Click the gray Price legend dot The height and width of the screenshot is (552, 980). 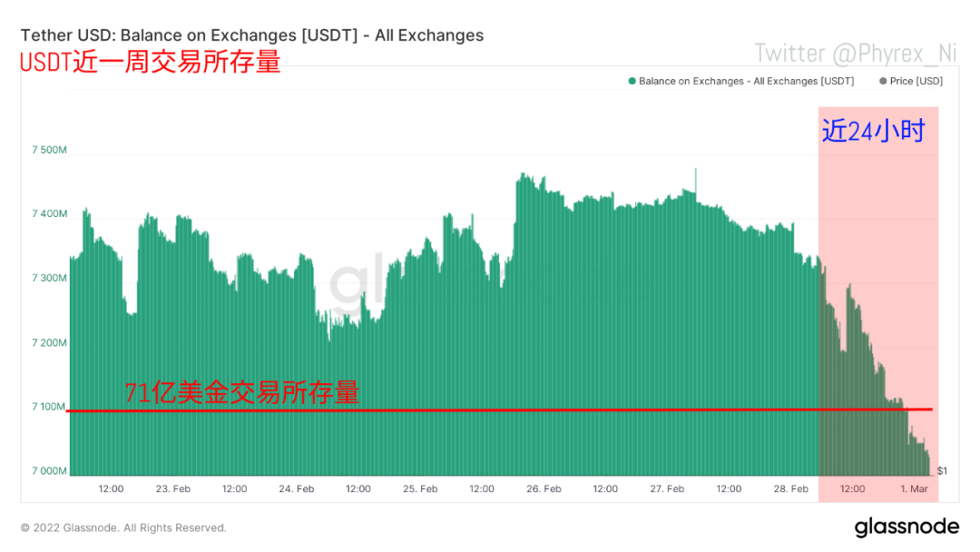[x=883, y=82]
